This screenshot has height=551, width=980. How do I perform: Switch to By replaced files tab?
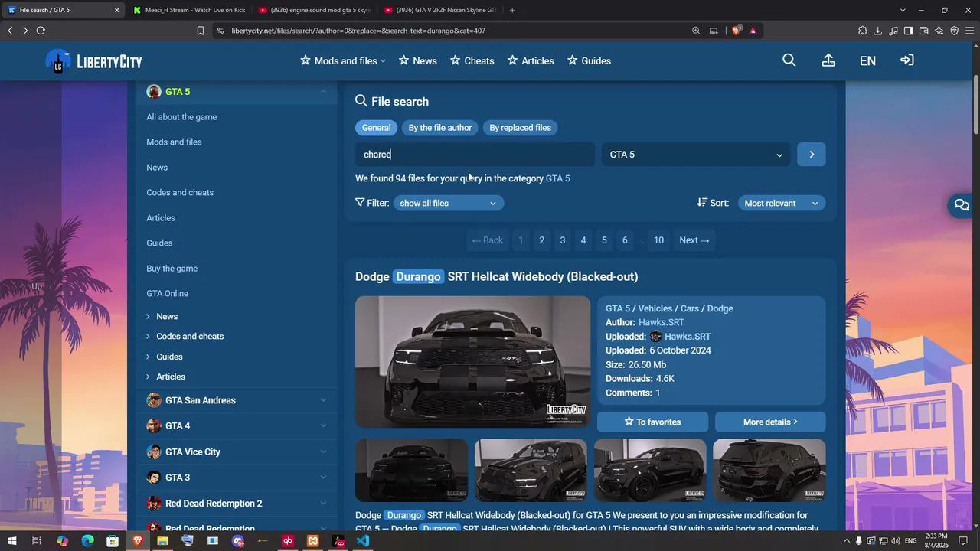click(521, 128)
